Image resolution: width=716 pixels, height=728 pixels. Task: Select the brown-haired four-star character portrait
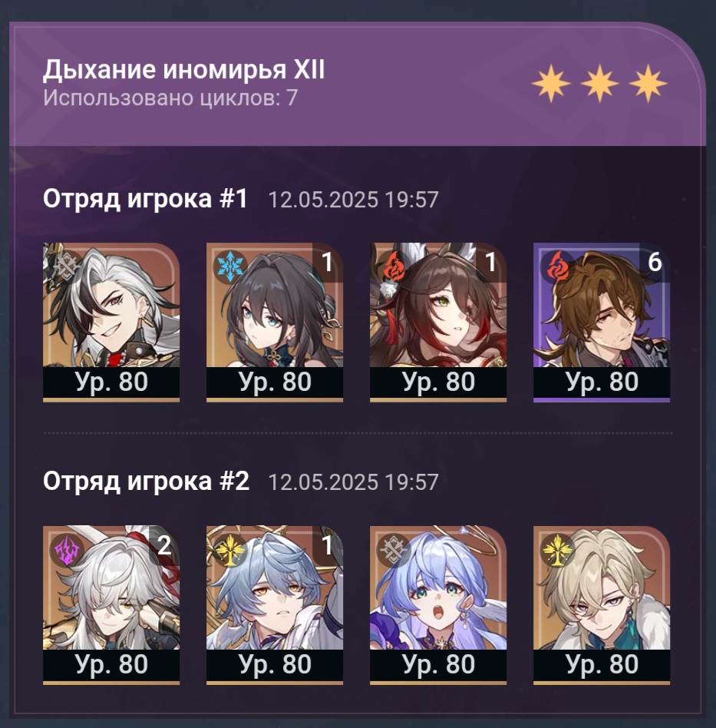pyautogui.click(x=602, y=322)
